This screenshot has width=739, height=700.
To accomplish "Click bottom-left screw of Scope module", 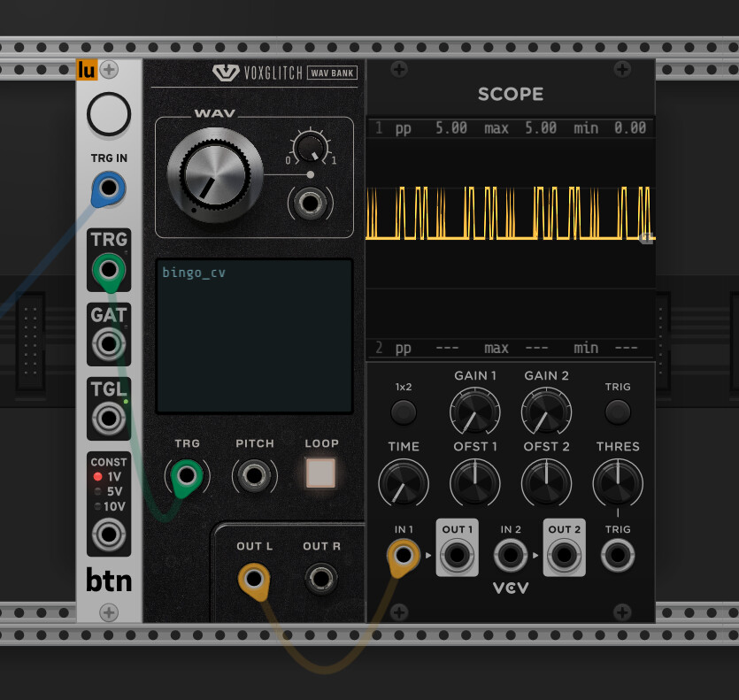I will coord(399,612).
